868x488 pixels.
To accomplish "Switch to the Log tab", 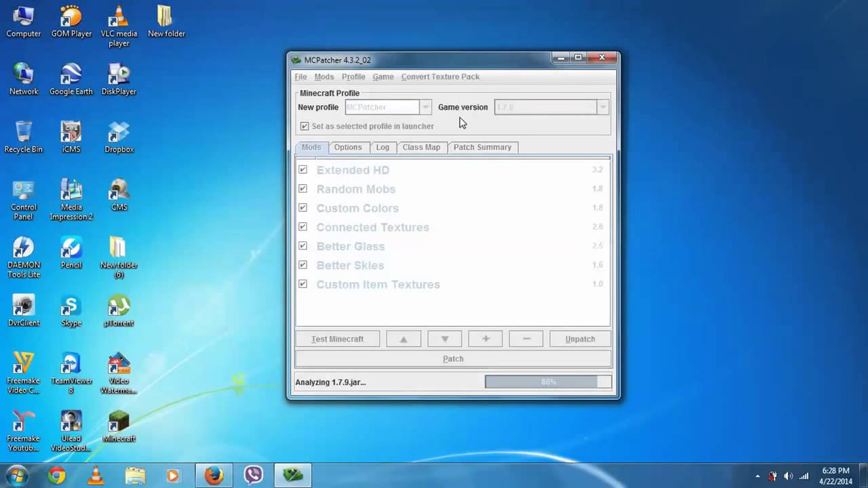I will coord(382,147).
